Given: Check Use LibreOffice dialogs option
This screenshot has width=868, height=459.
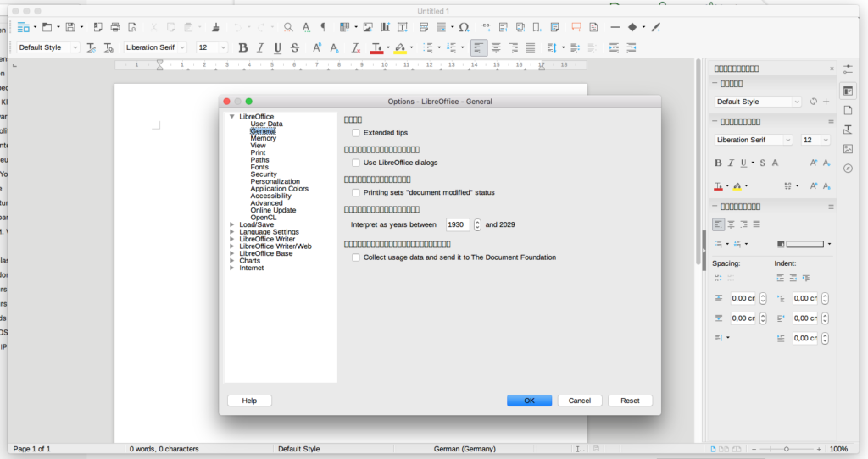Looking at the screenshot, I should pyautogui.click(x=356, y=163).
